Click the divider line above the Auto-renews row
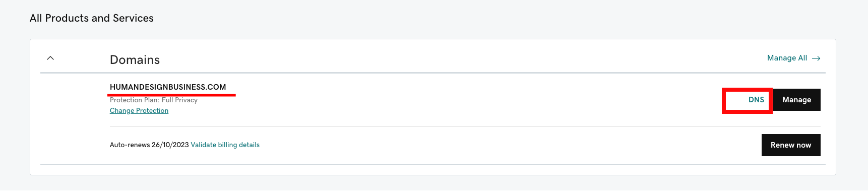Viewport: 868px width, 196px height. (465, 126)
